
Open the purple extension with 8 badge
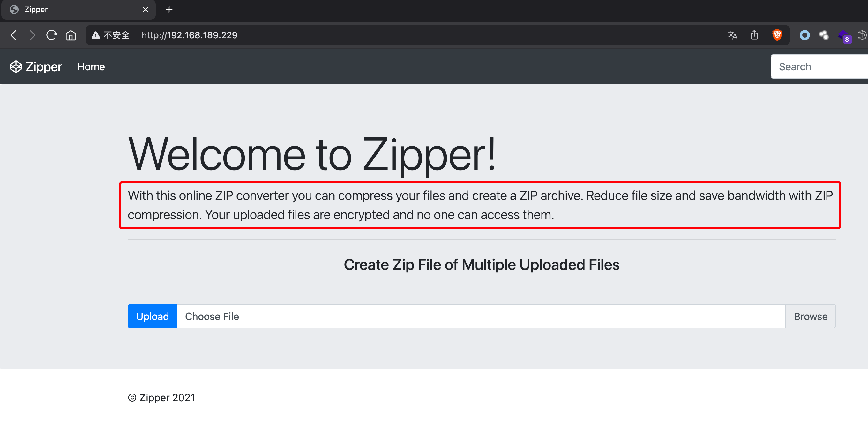coord(844,36)
